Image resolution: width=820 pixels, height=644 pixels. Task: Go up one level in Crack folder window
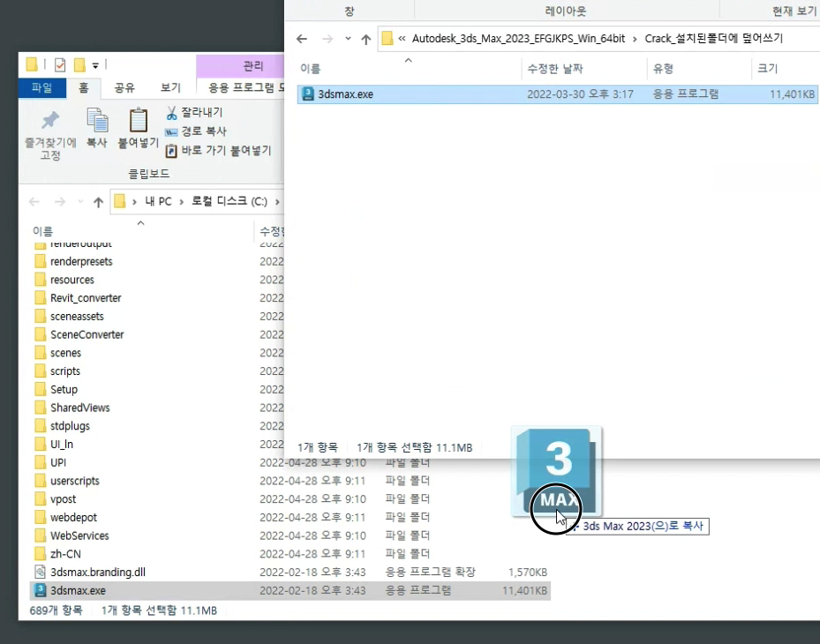366,39
